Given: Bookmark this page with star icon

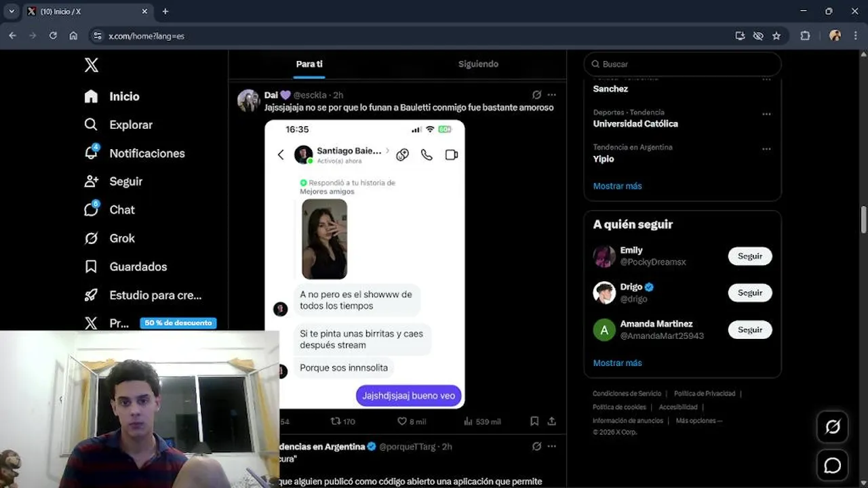Looking at the screenshot, I should 776,36.
